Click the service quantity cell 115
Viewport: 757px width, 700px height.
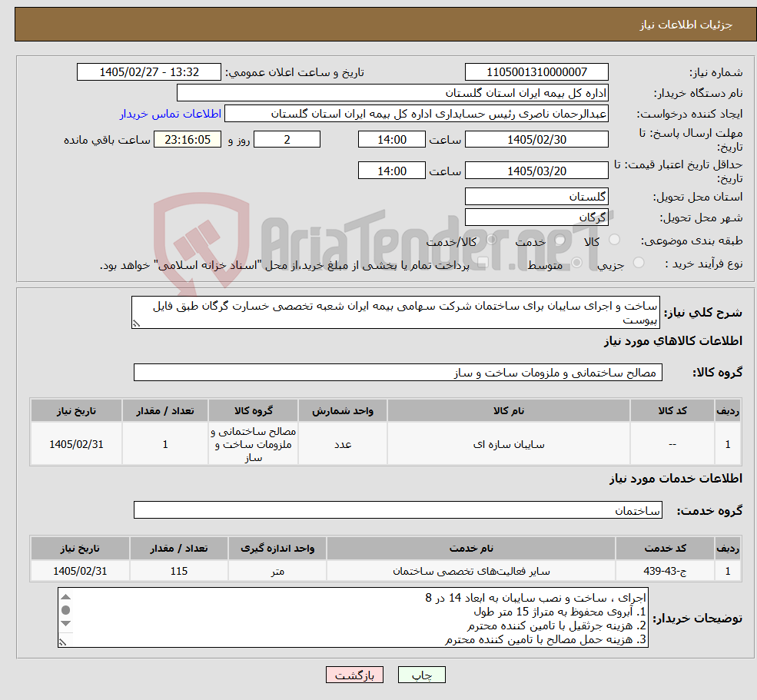(178, 571)
